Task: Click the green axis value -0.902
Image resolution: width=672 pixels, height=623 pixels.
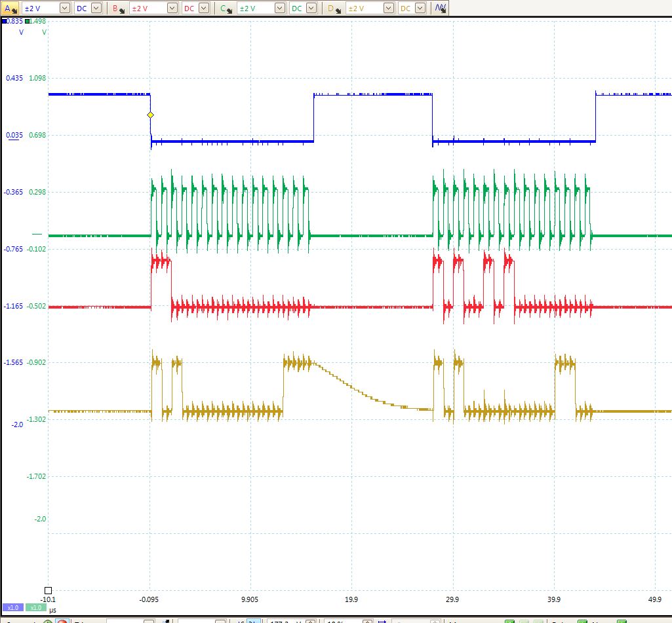Action: point(37,362)
